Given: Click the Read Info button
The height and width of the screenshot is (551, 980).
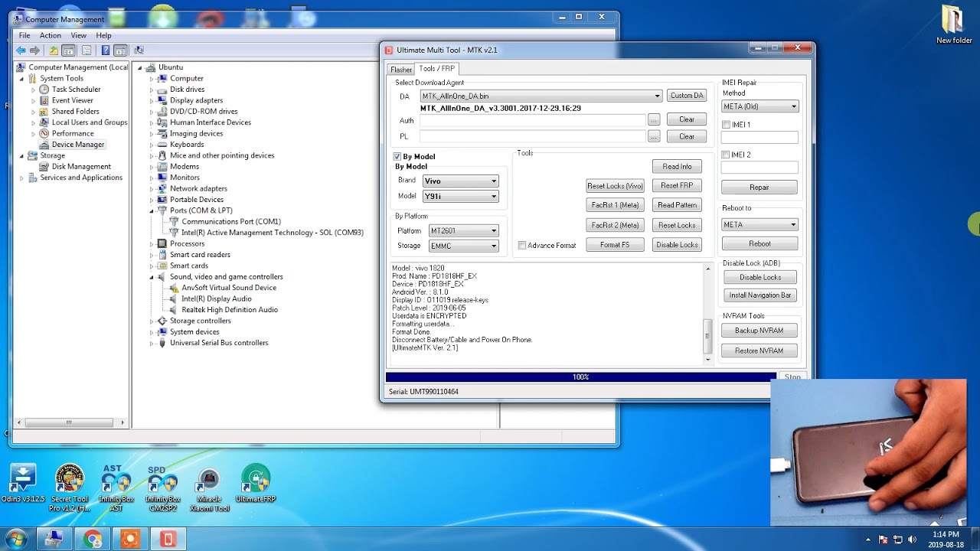Looking at the screenshot, I should coord(677,167).
